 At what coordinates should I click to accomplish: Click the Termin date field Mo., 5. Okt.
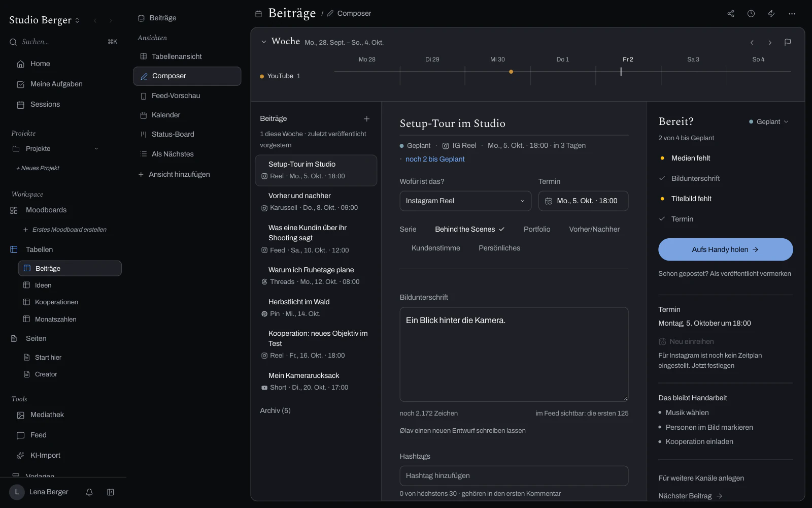tap(583, 201)
